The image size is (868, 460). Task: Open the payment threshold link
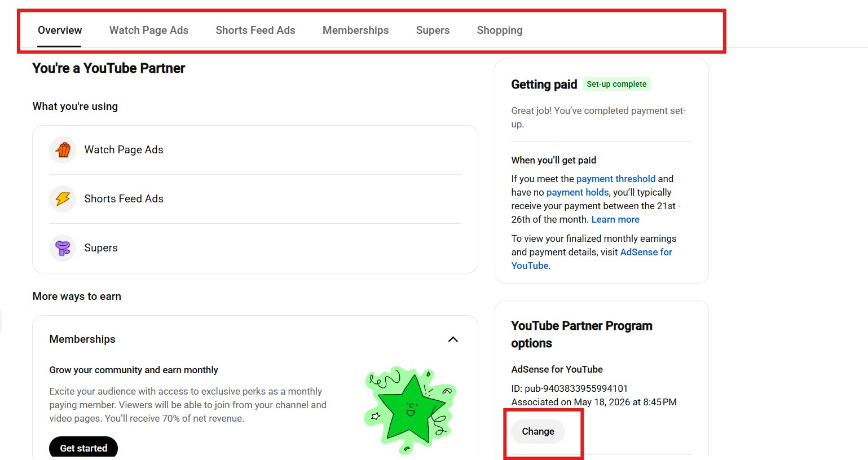[616, 179]
